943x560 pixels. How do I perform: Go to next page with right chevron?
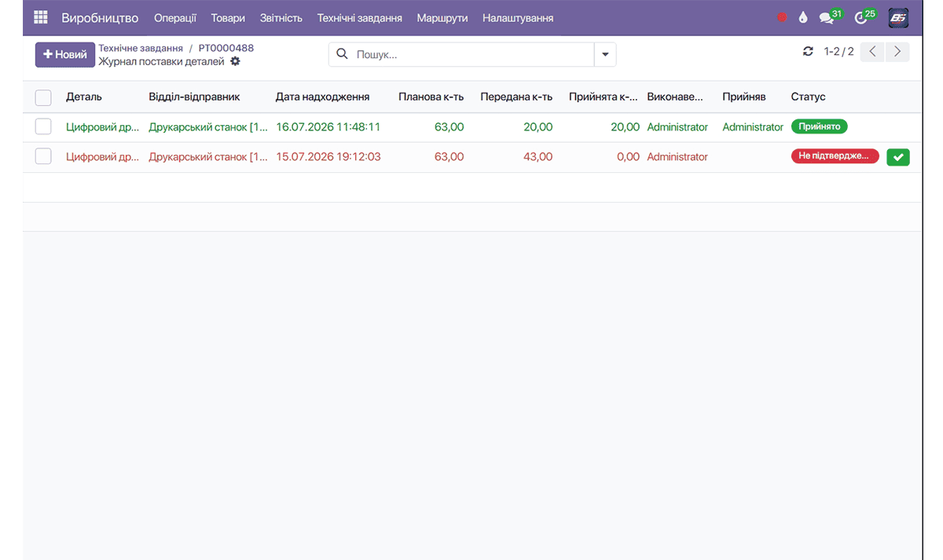coord(897,52)
